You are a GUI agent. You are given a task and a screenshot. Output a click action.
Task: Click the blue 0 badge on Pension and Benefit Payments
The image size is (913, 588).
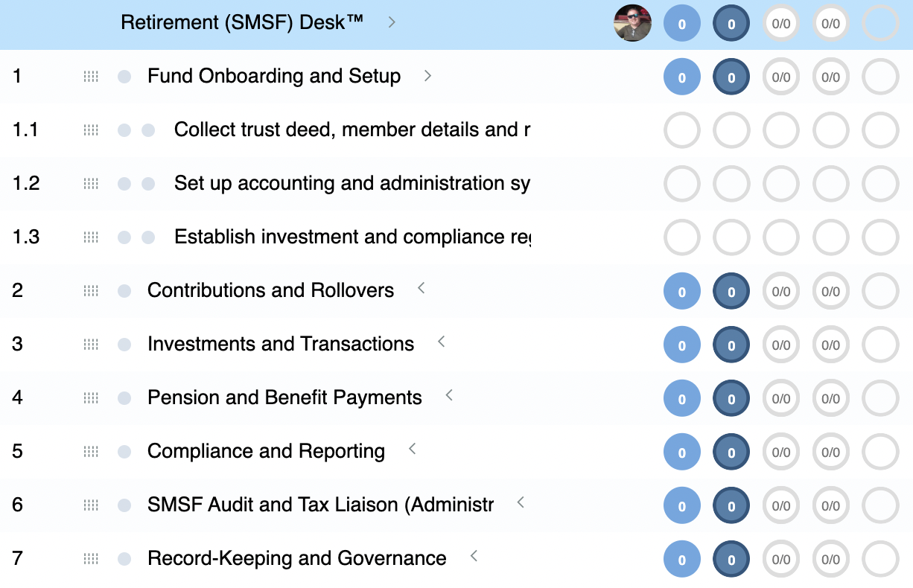681,398
